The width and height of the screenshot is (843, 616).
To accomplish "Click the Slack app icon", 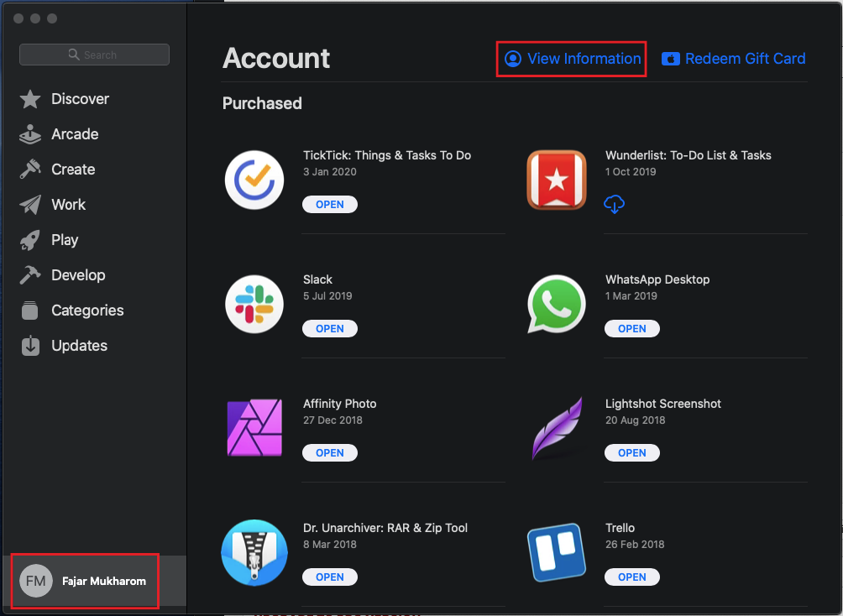I will (254, 305).
